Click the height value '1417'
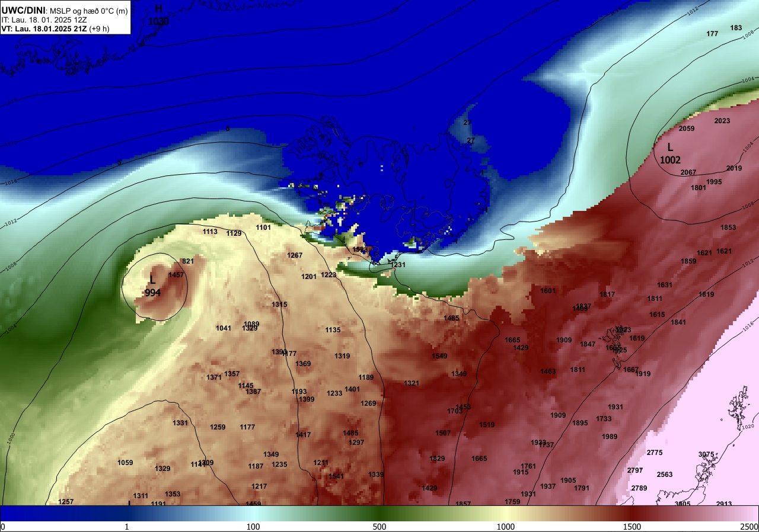The image size is (759, 532). pyautogui.click(x=303, y=435)
